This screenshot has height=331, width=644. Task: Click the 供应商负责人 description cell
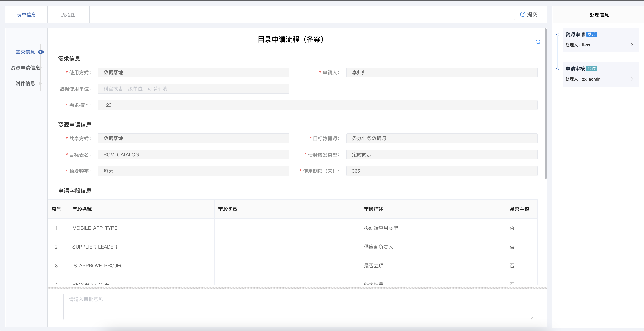pos(433,247)
